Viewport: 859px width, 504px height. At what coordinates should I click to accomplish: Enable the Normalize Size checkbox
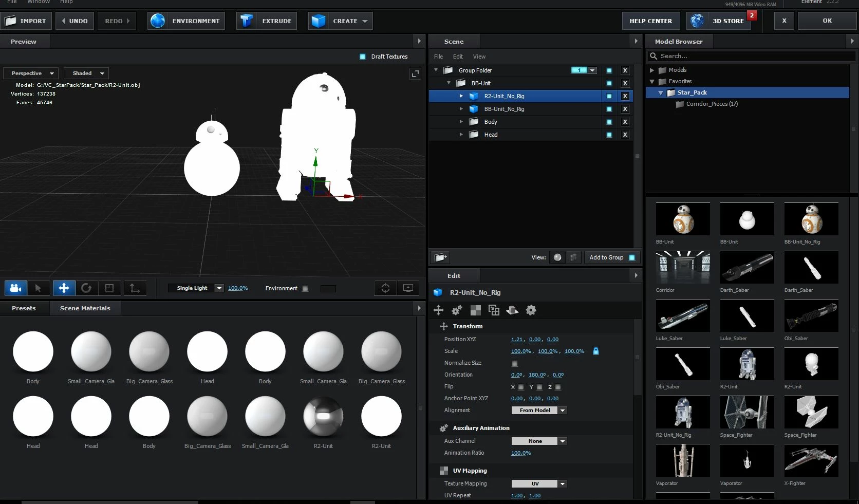[x=515, y=363]
